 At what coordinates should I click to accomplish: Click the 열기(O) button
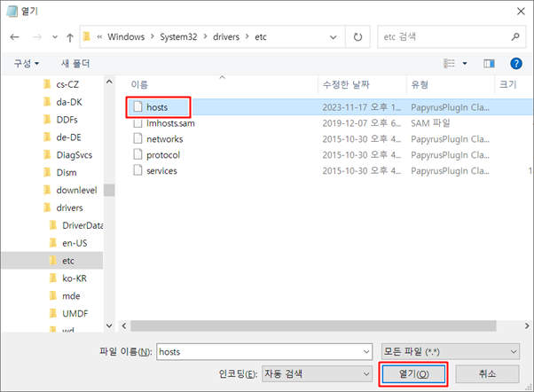pos(413,374)
